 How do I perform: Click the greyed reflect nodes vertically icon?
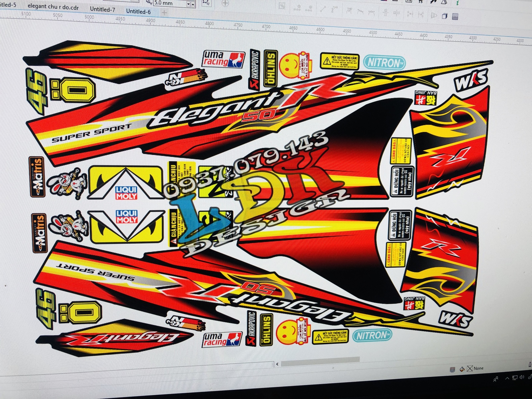pos(421,14)
